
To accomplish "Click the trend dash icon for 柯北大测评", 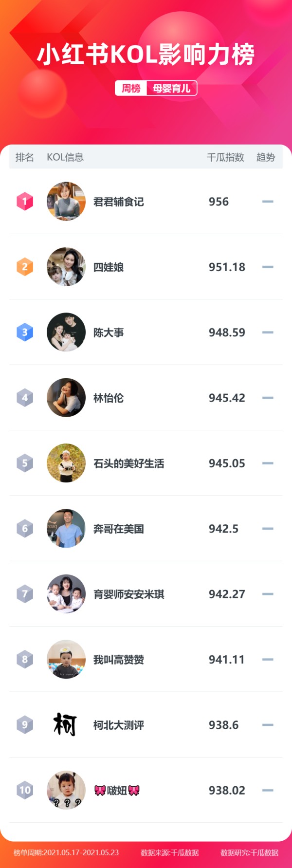I will tap(268, 725).
